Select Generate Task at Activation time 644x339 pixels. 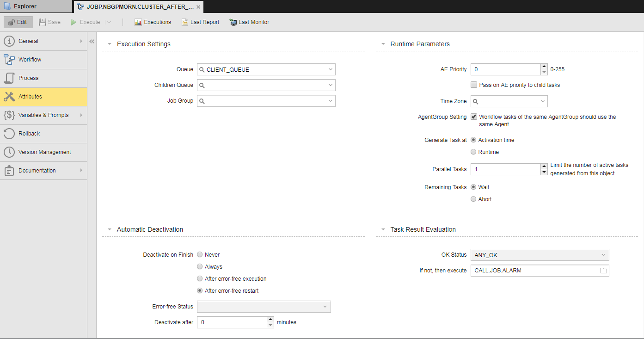pos(473,140)
